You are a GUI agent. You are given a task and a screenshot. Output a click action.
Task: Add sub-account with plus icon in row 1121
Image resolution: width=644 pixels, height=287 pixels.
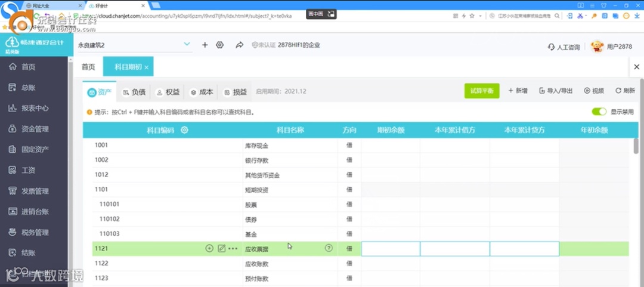[x=209, y=248]
